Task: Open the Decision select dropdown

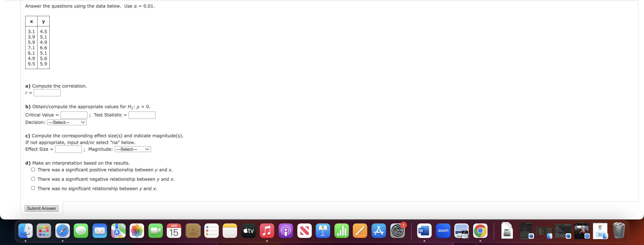Action: point(67,122)
